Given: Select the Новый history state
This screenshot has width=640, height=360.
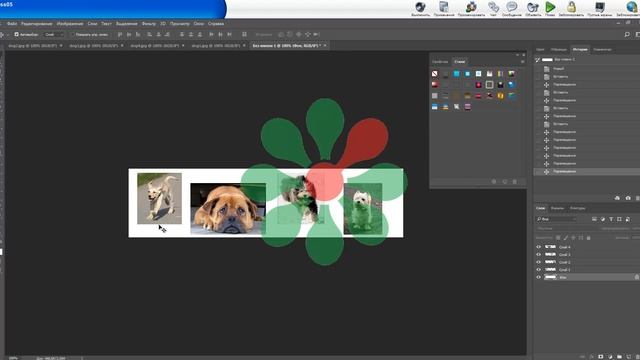Looking at the screenshot, I should [558, 69].
